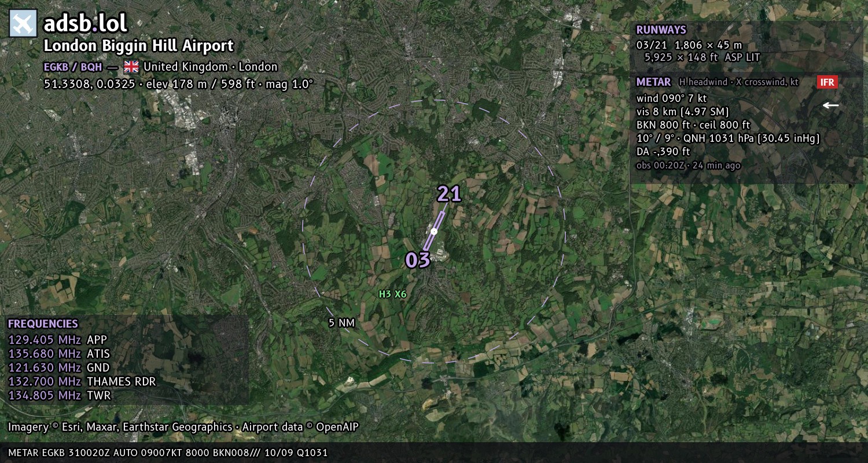Click the adsb.lol site title
868x463 pixels.
tap(85, 24)
